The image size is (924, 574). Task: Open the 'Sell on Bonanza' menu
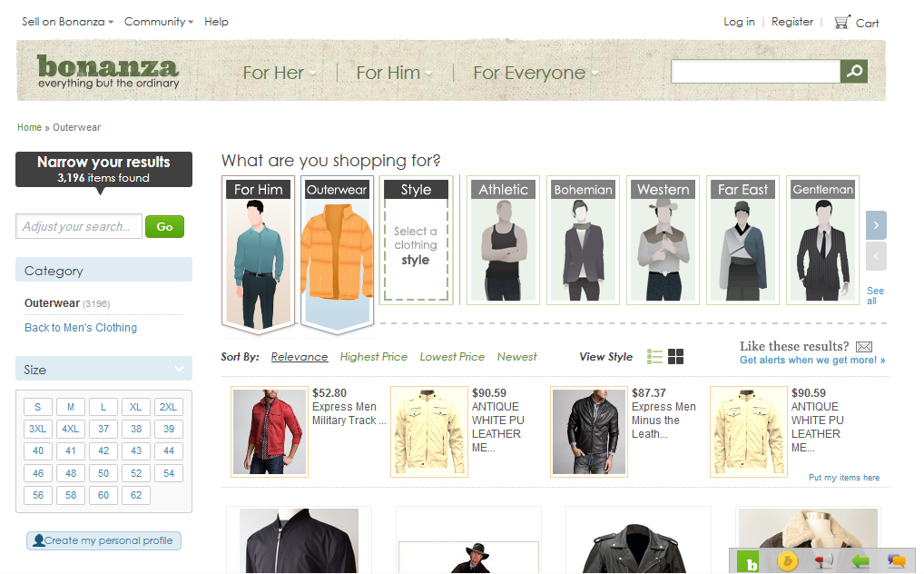(66, 21)
